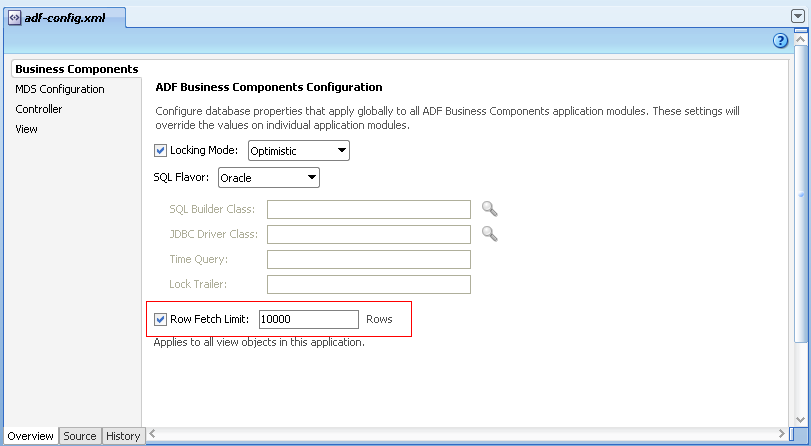Browse for SQL Builder Class via magnifier

point(489,209)
